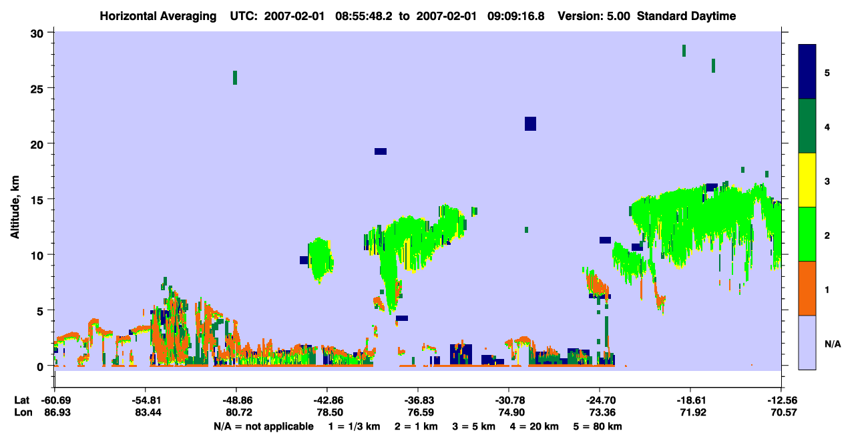The height and width of the screenshot is (445, 868).
Task: Click the '5 = 80 km' key text
Action: [597, 426]
